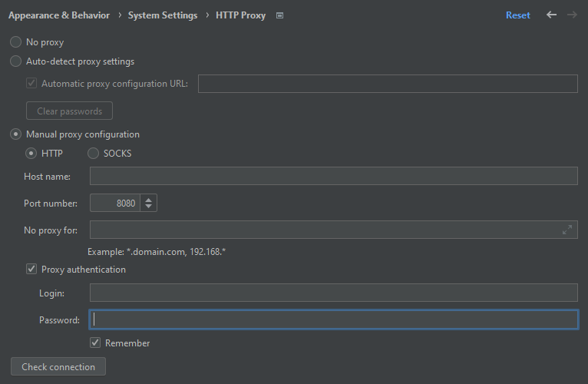Click into the Login text field

333,293
